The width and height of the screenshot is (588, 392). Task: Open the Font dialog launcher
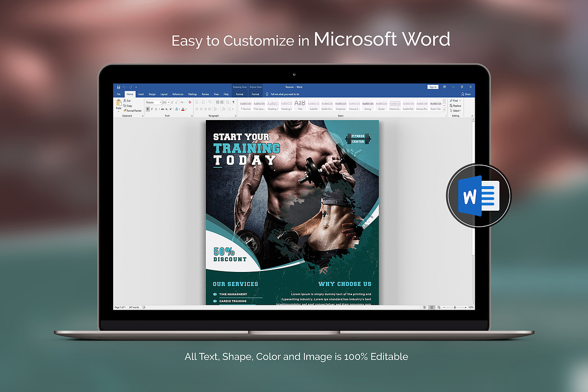tap(192, 116)
